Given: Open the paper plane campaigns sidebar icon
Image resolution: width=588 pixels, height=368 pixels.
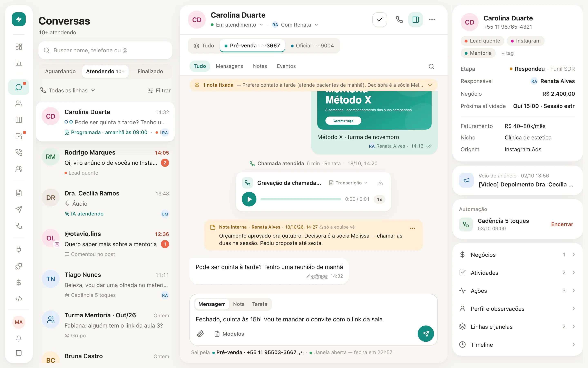Looking at the screenshot, I should point(19,209).
